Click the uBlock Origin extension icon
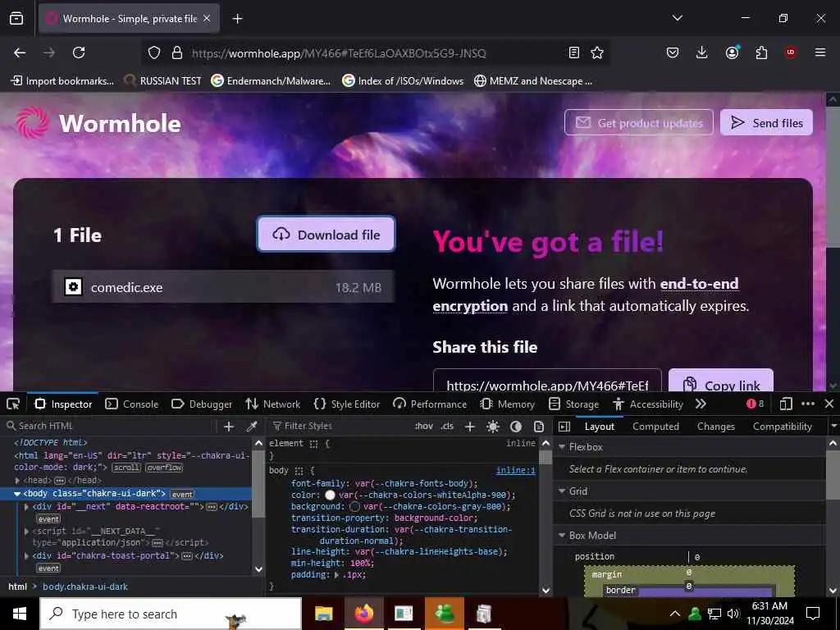This screenshot has height=630, width=840. pyautogui.click(x=790, y=52)
